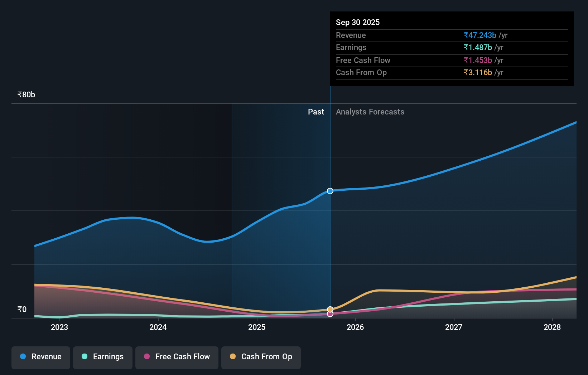Expand the Analysts Forecasts section
588x375 pixels.
pos(370,112)
